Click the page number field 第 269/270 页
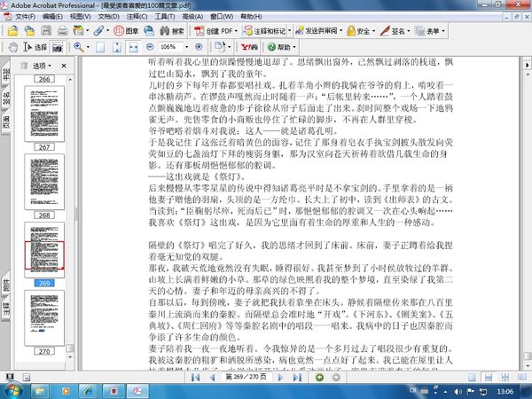532x399 pixels. click(246, 377)
